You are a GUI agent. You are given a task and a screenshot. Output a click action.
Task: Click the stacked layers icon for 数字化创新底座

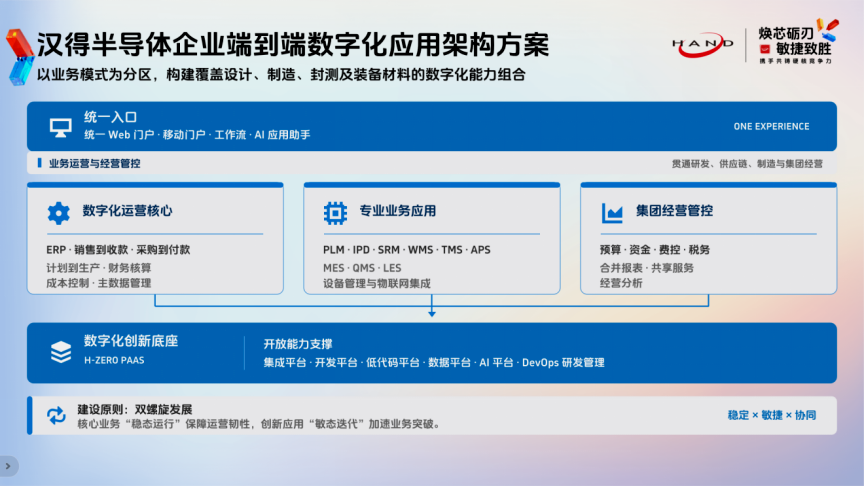click(61, 352)
